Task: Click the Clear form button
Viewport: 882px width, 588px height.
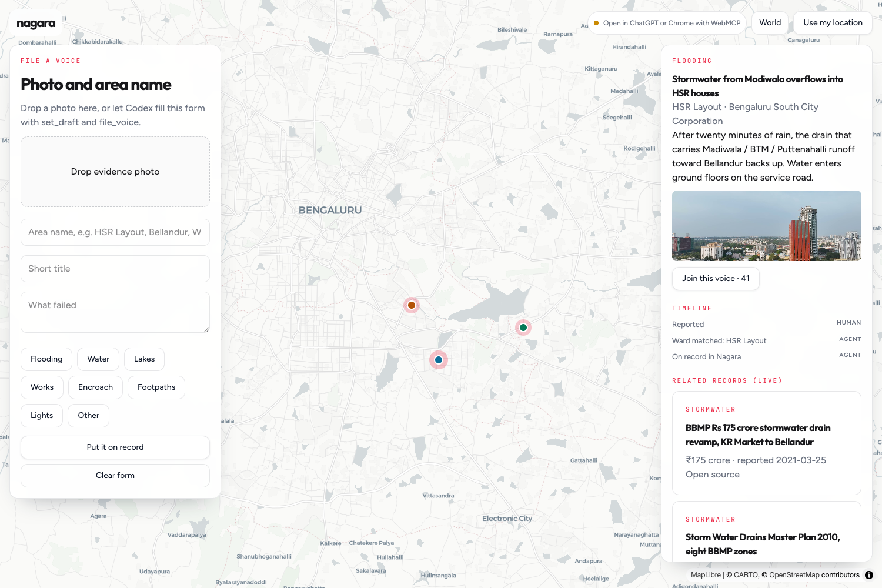Action: pyautogui.click(x=115, y=476)
